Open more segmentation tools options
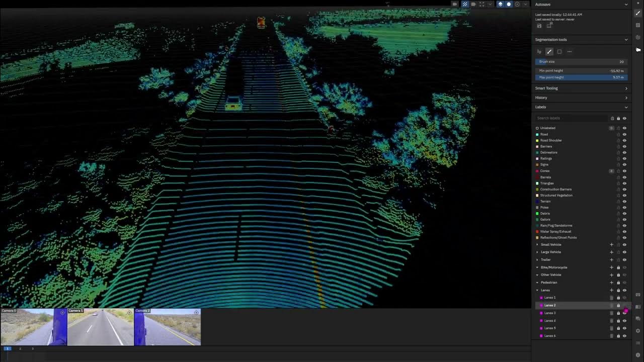 click(570, 51)
